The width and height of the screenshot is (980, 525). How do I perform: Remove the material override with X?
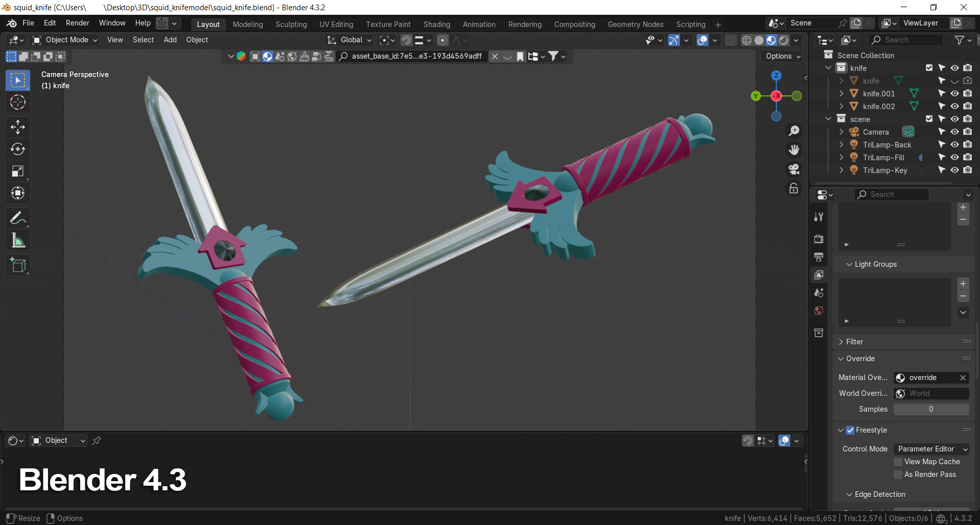963,378
